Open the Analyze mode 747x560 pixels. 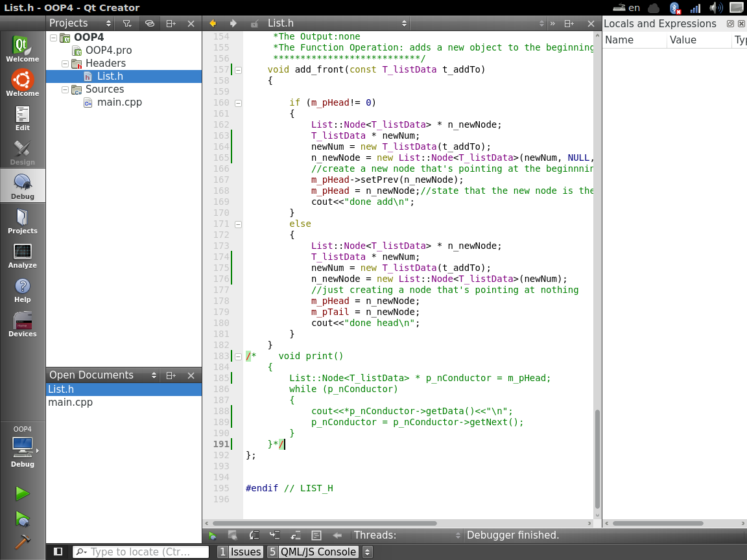[x=23, y=256]
